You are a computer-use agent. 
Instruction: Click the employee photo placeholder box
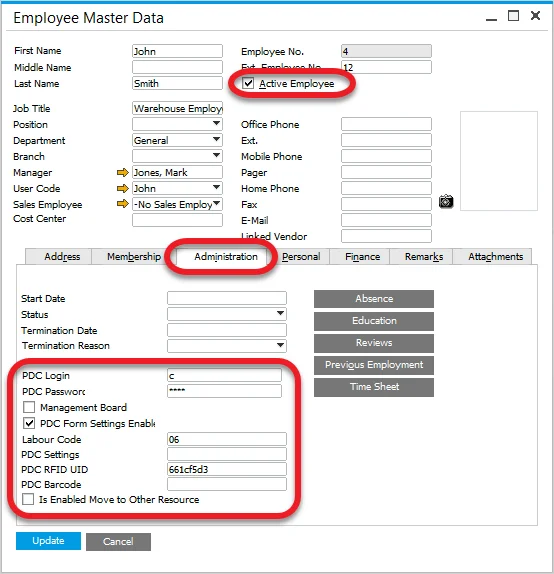(499, 161)
